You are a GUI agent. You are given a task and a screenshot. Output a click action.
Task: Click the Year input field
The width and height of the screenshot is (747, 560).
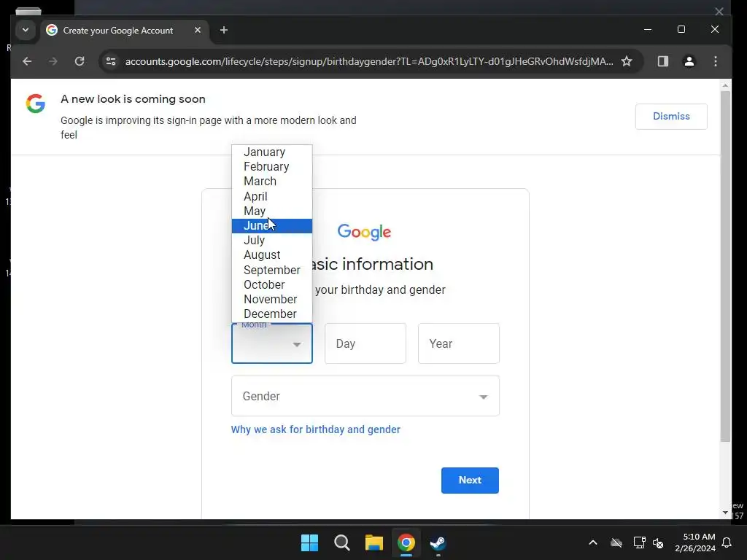(459, 343)
